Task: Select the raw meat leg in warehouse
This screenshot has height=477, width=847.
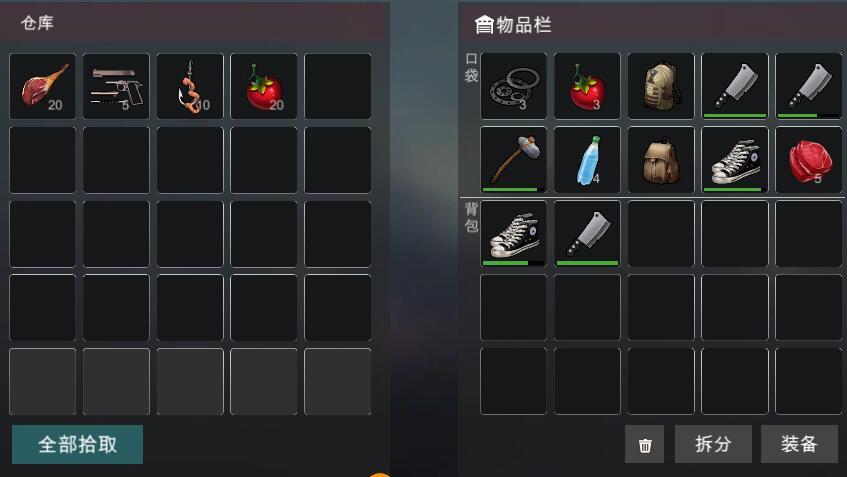Action: 43,86
